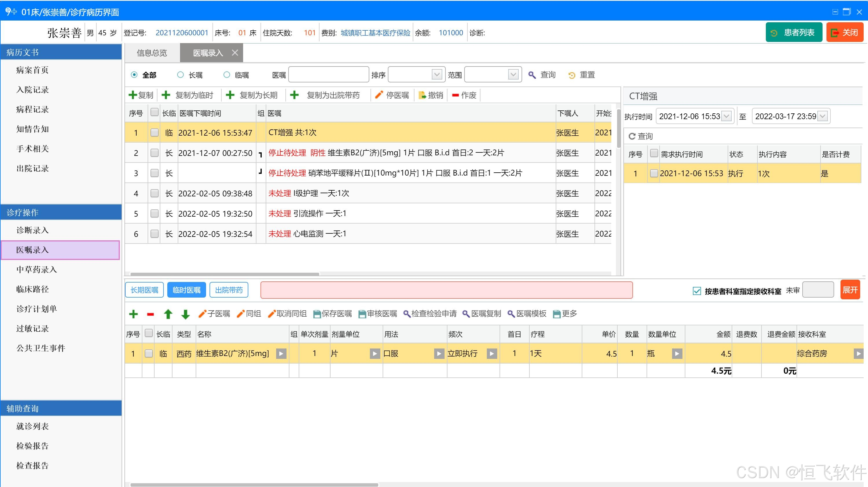The height and width of the screenshot is (487, 868).
Task: Click 停医嘱 pencil icon
Action: point(379,95)
